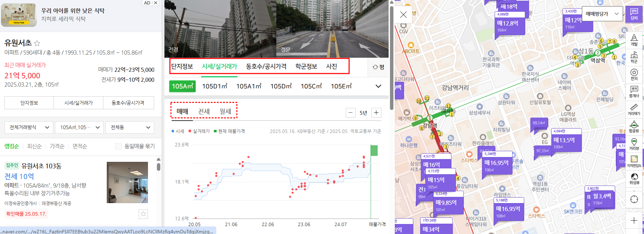Viewport: 644px width, 234px height.
Task: Open the 정문 gate photo
Action: click(332, 29)
